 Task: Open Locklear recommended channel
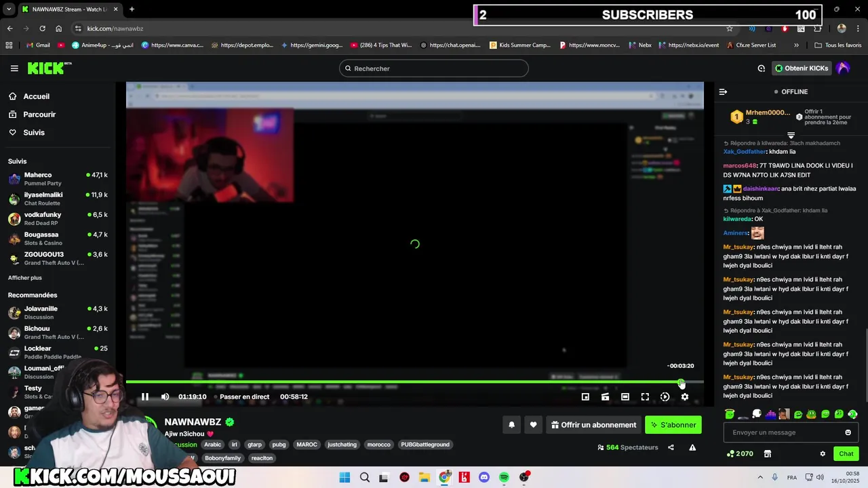pos(58,352)
